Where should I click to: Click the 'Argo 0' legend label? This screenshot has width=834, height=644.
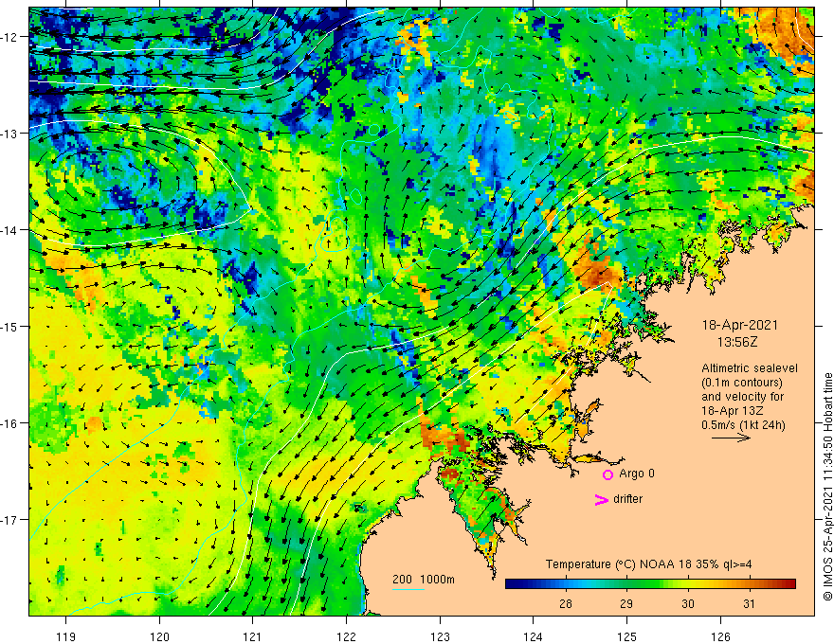[x=637, y=474]
